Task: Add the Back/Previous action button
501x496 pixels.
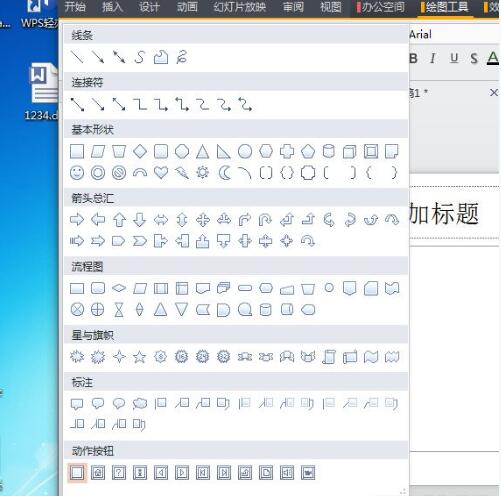Action: pos(161,473)
